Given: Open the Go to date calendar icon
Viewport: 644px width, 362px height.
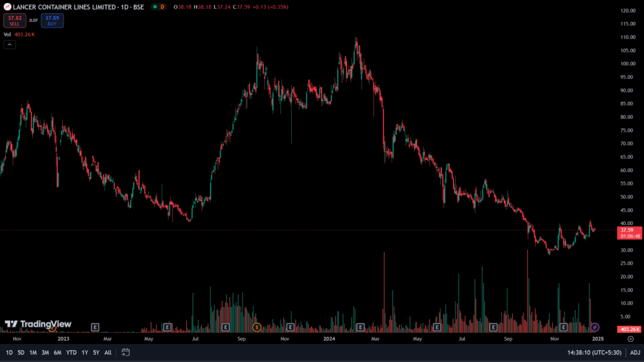Looking at the screenshot, I should [x=126, y=353].
